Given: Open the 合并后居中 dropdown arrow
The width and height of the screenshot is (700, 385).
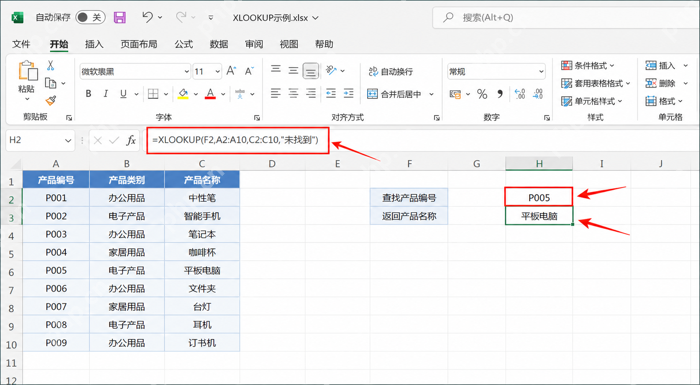Looking at the screenshot, I should tap(431, 94).
